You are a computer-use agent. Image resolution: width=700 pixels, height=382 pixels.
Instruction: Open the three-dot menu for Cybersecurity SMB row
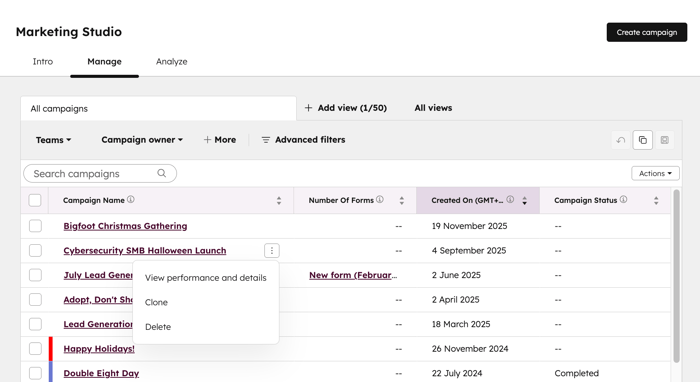pos(272,250)
